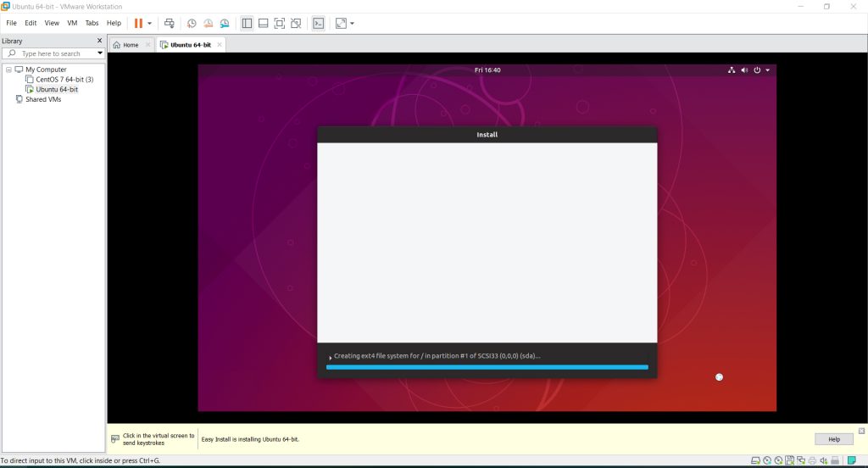Open the library search filter dropdown

pyautogui.click(x=100, y=53)
